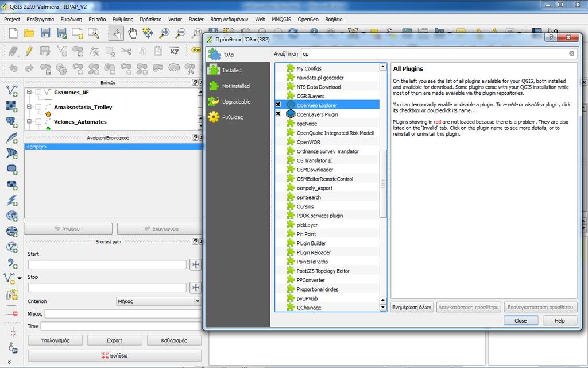Switch to the Not installed plugins tab
Image resolution: width=588 pixels, height=368 pixels.
(238, 86)
